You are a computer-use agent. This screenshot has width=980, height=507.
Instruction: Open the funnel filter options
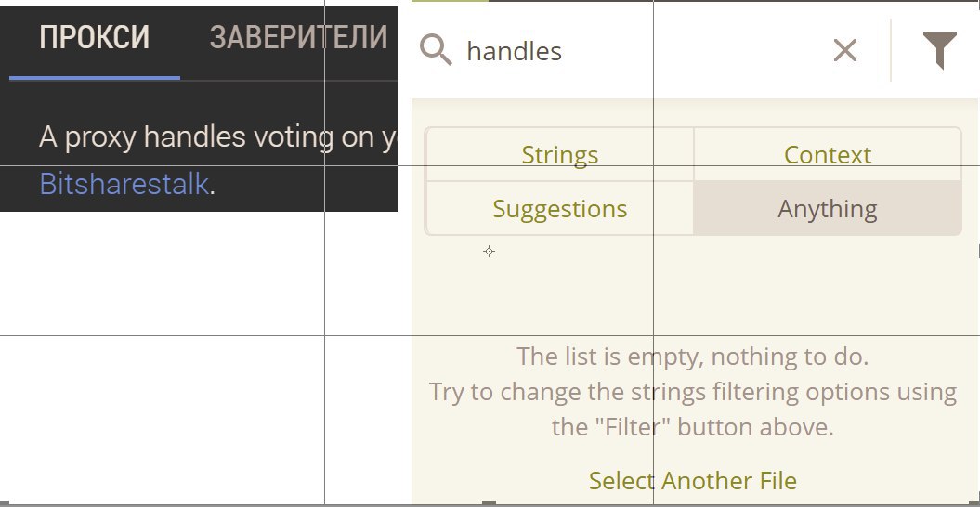coord(939,50)
